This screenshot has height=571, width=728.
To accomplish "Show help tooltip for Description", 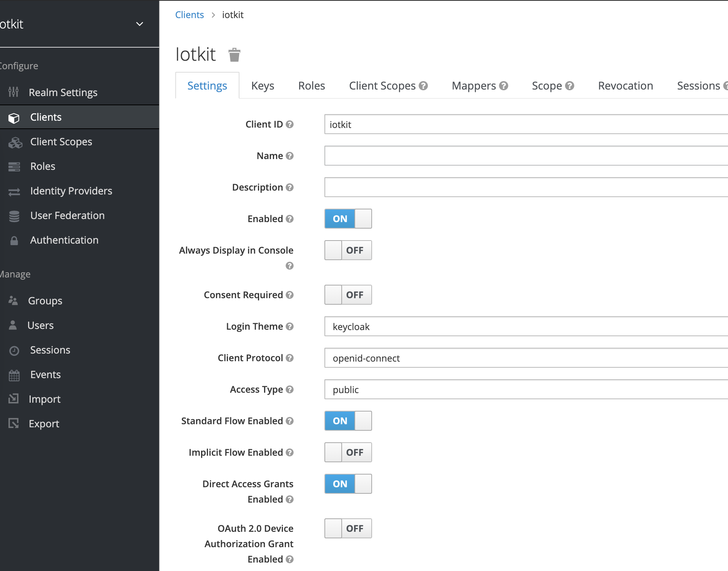I will [x=290, y=187].
